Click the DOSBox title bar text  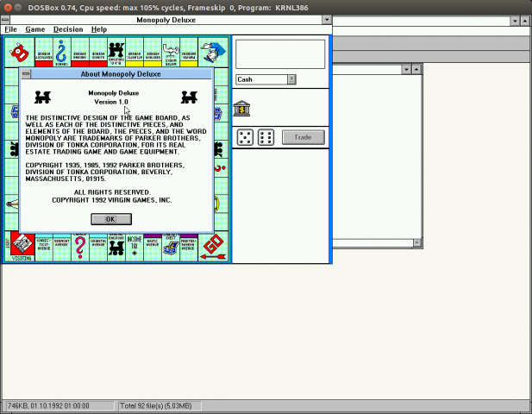(x=168, y=8)
